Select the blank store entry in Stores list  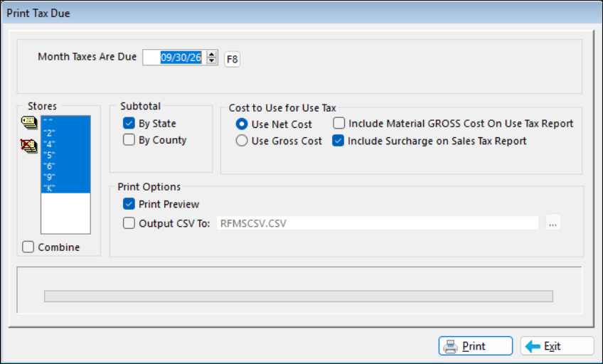click(x=65, y=121)
